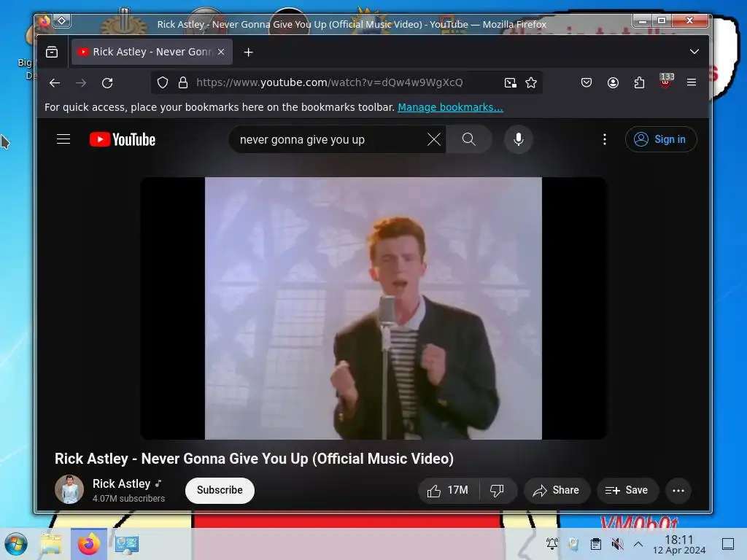Screen dimensions: 747x560
Task: Save video to a playlist
Action: (627, 491)
